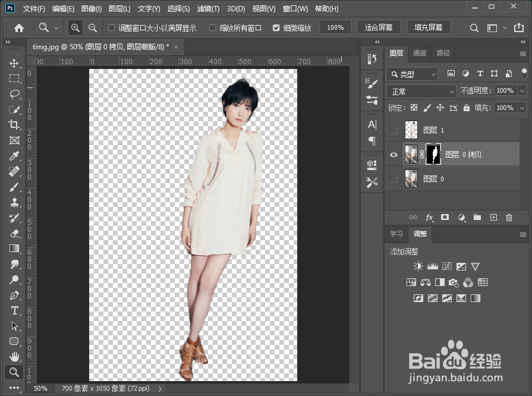
Task: Open the Share icon in options bar
Action: click(519, 28)
